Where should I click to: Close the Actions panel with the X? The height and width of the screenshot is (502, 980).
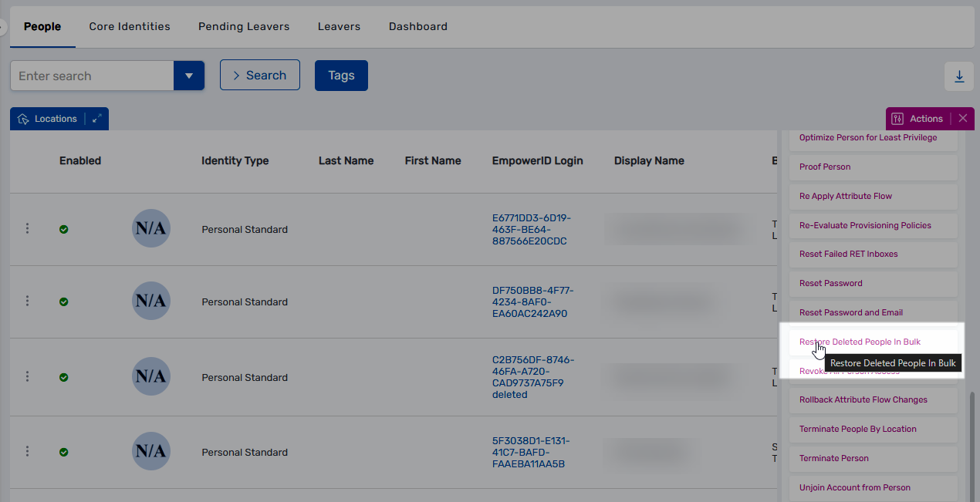click(962, 118)
